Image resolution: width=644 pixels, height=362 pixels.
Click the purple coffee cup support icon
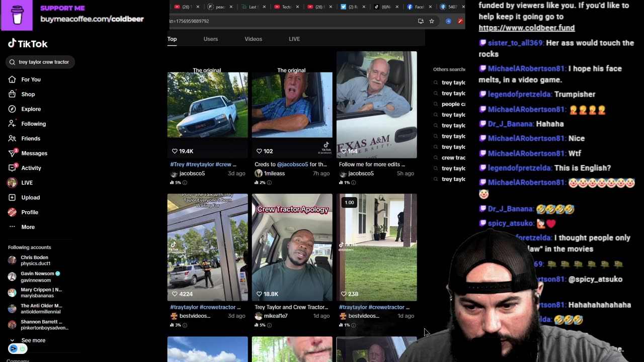[x=17, y=15]
